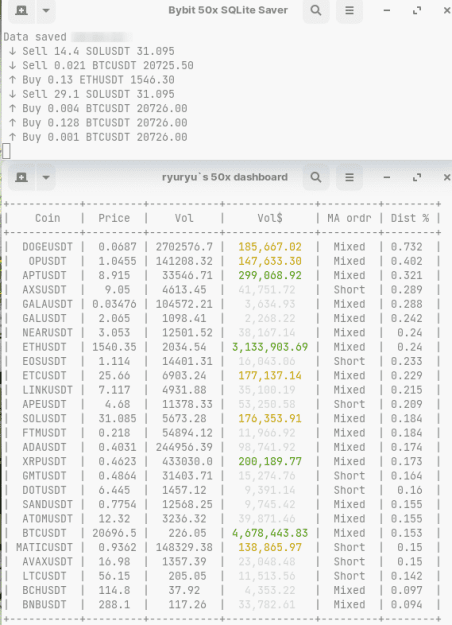Click APEUSDT coin cell

point(44,405)
